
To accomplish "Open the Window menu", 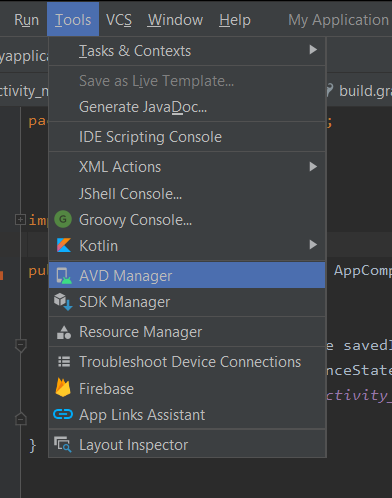I will point(175,20).
